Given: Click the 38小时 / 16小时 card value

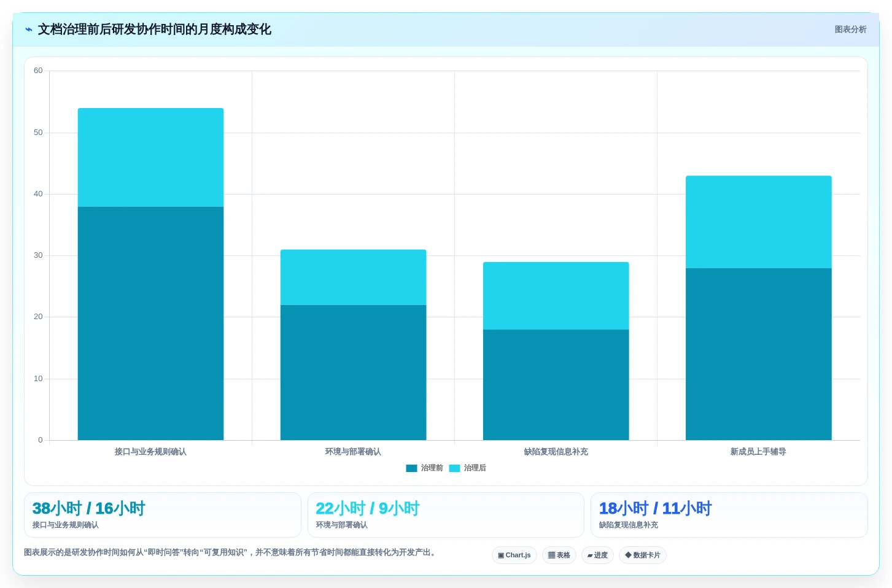Looking at the screenshot, I should (88, 508).
